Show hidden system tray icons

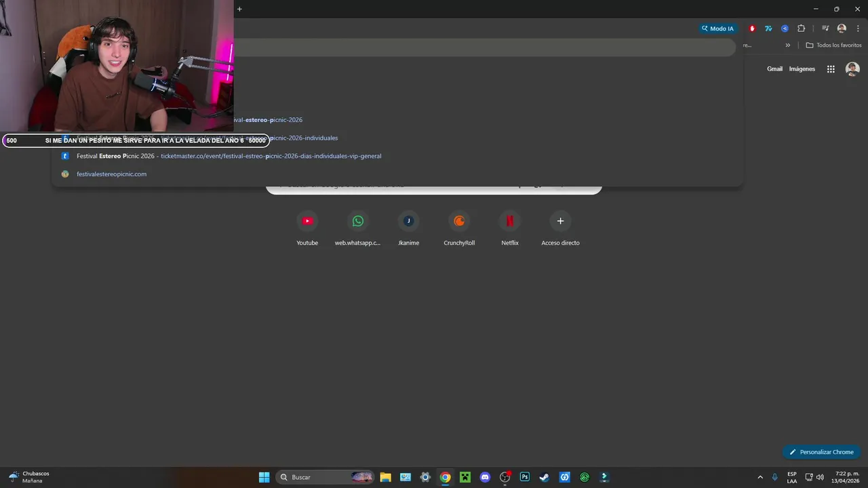point(760,477)
